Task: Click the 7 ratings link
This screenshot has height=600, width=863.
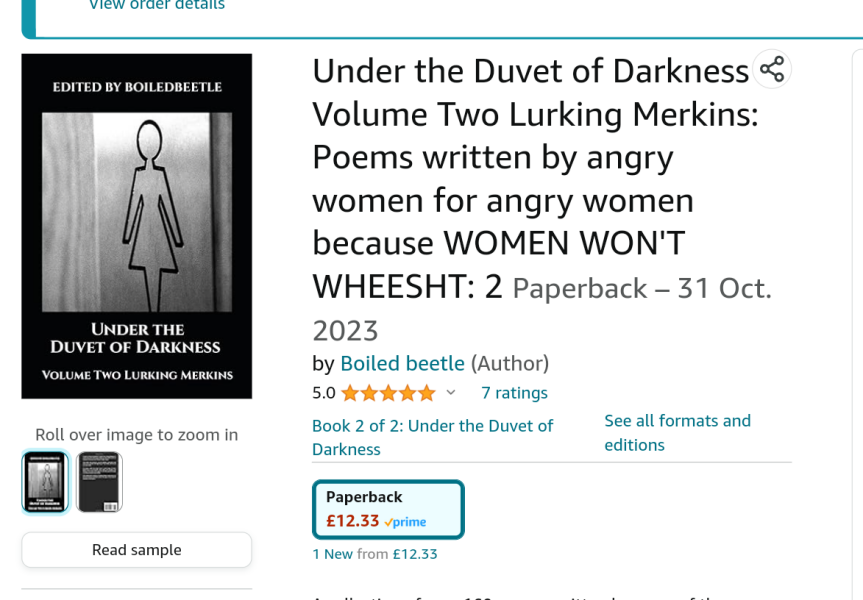Action: pos(514,392)
